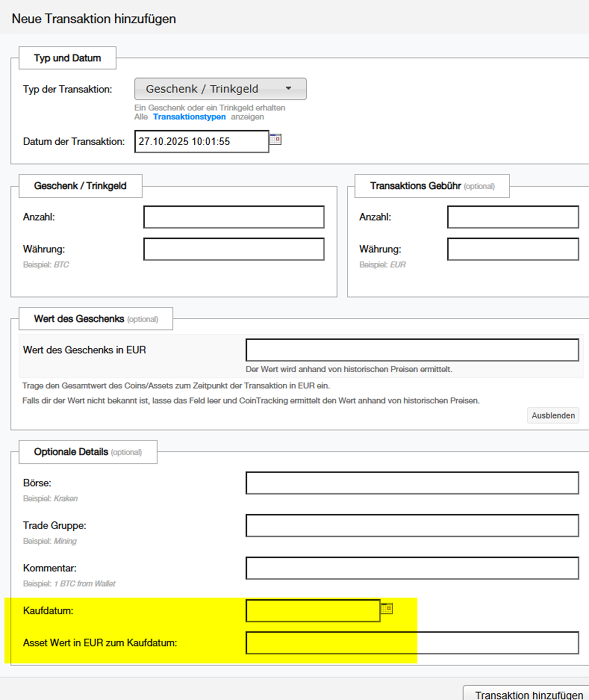Click the Transaktionstypen link

tap(189, 117)
